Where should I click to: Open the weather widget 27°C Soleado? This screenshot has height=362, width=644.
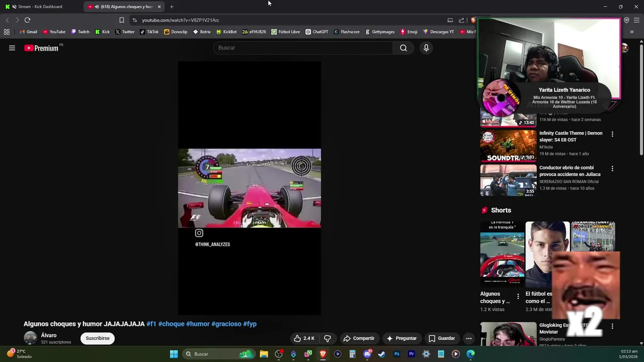(19, 354)
